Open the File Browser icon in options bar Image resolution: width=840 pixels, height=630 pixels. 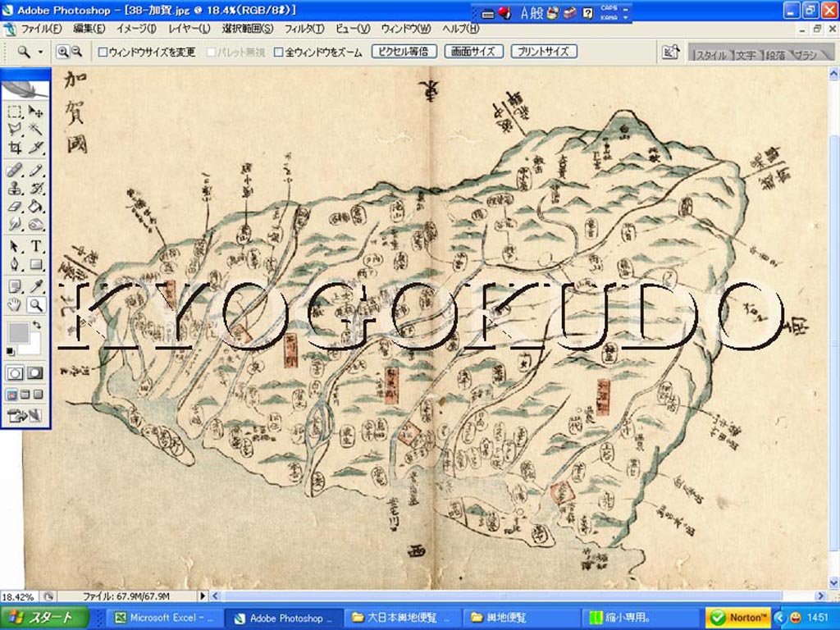pos(671,52)
